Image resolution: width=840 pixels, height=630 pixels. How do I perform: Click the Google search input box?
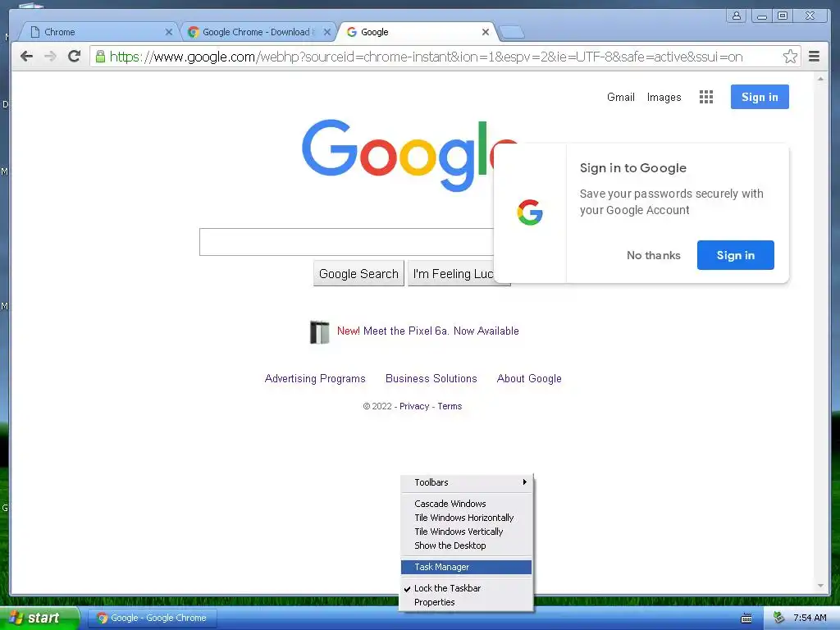[x=347, y=242]
